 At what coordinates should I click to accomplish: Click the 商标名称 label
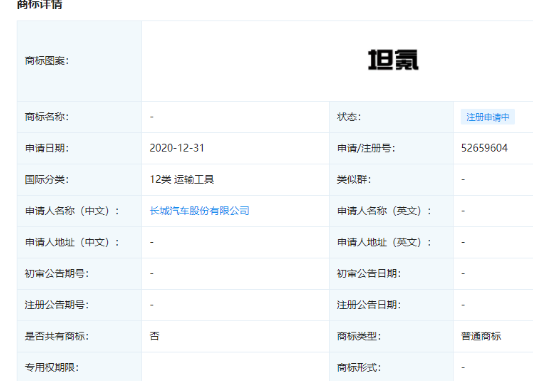tap(47, 117)
